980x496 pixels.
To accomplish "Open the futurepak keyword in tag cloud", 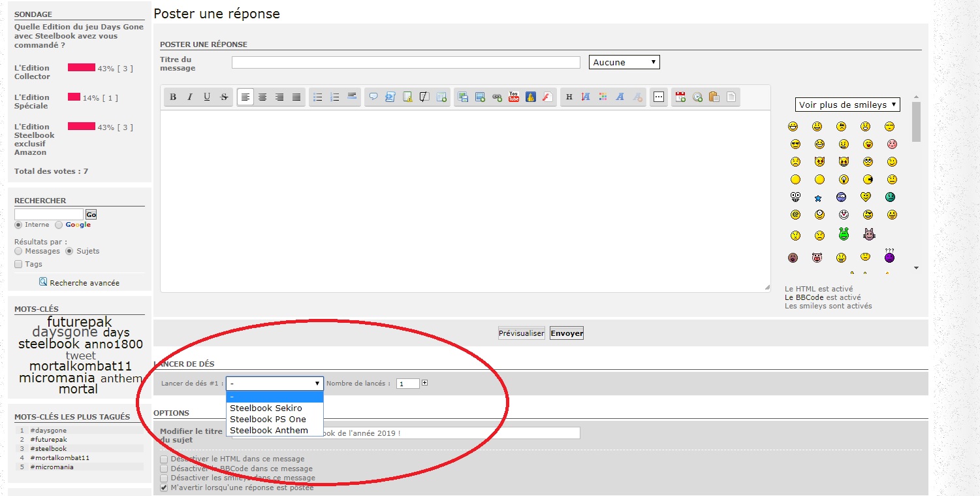I will (80, 322).
